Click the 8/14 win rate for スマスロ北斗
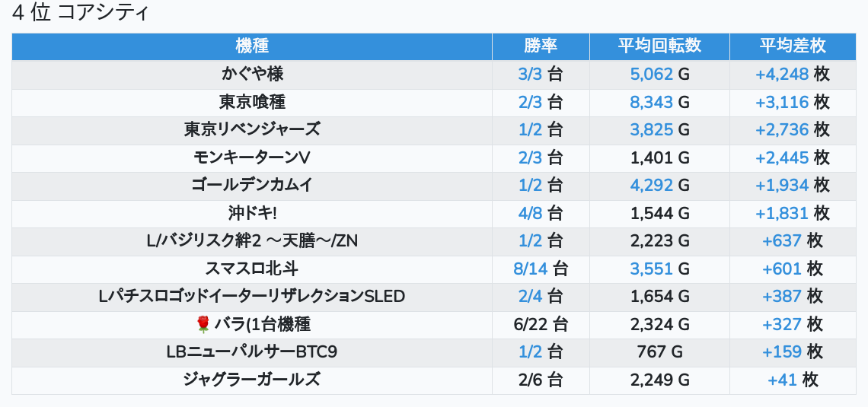 point(530,269)
